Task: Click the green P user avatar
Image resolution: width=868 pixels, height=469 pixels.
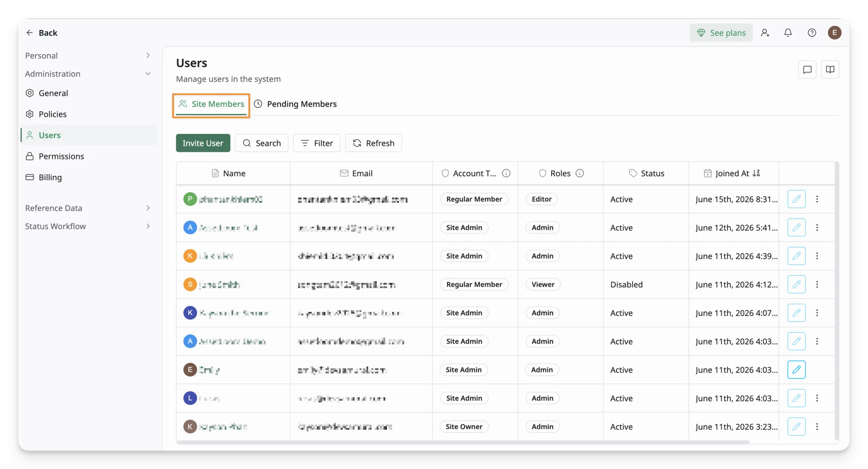Action: 190,199
